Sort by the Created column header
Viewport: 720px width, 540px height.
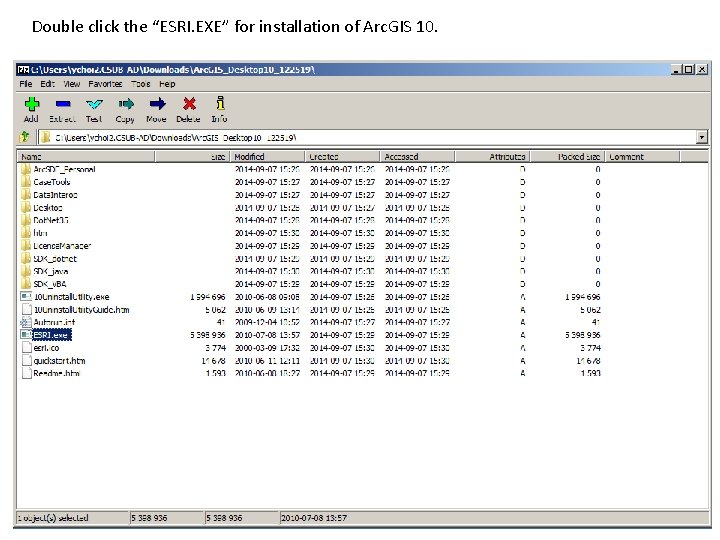pyautogui.click(x=342, y=157)
